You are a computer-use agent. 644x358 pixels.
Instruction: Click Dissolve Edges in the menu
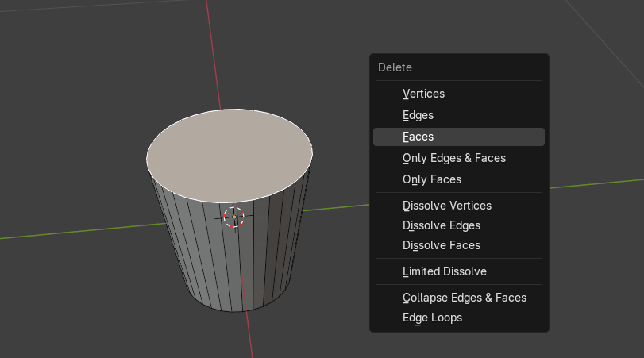(x=441, y=225)
